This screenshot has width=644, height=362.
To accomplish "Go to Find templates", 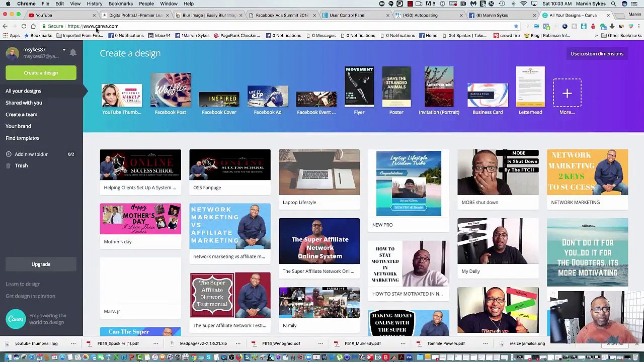I will pos(22,138).
